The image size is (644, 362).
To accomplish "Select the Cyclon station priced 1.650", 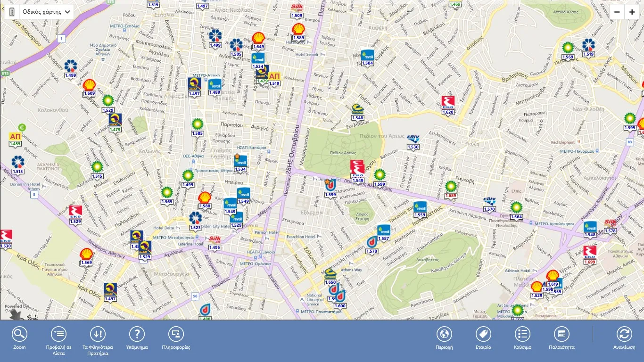I will (x=330, y=277).
